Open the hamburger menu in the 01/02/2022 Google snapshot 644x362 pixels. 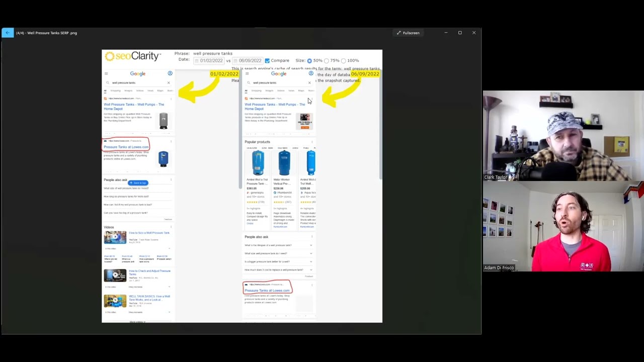pos(106,73)
